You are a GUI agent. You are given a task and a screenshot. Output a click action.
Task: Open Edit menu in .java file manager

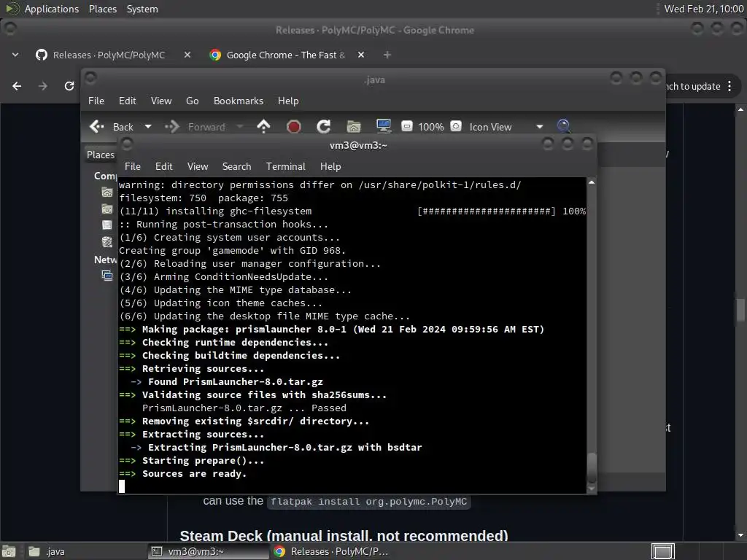pos(127,101)
